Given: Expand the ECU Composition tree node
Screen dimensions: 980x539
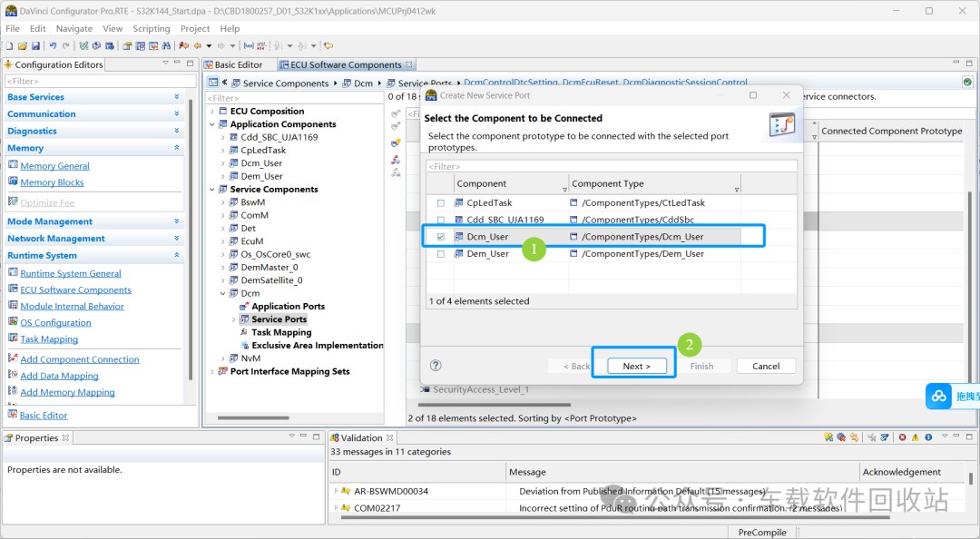Looking at the screenshot, I should click(211, 112).
